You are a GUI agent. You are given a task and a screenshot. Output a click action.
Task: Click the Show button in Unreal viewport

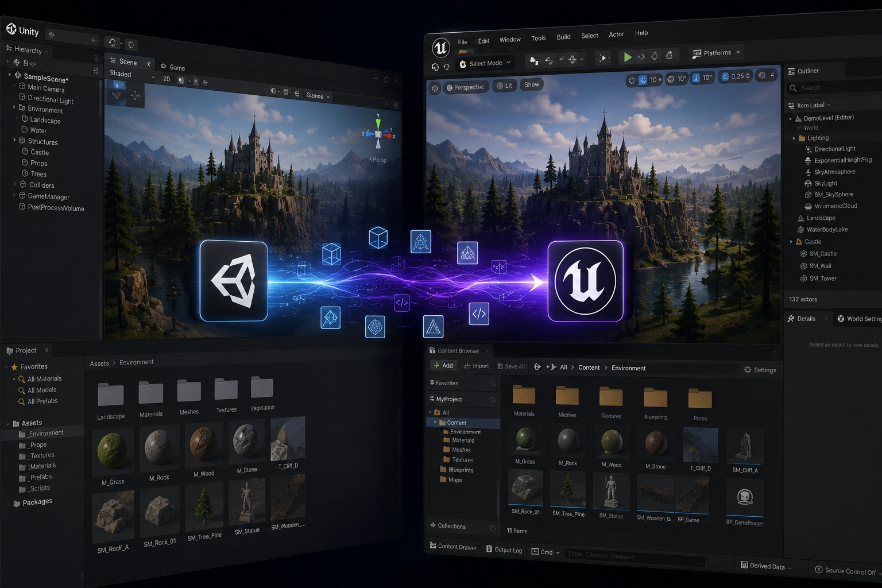point(532,85)
